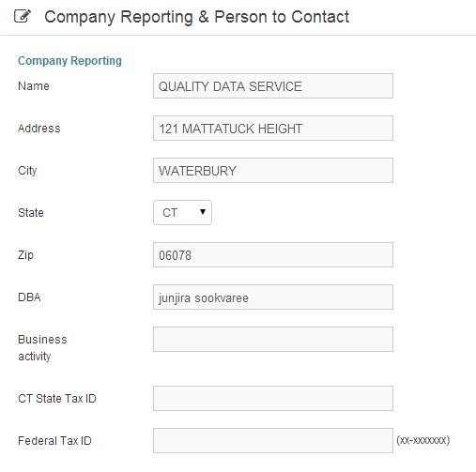The image size is (476, 472).
Task: Click the empty Federal Tax ID field
Action: (x=273, y=441)
